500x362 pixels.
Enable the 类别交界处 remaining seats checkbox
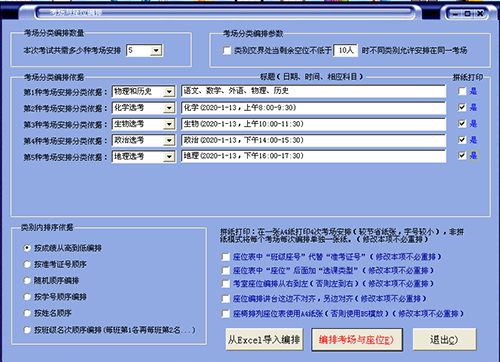[x=227, y=51]
